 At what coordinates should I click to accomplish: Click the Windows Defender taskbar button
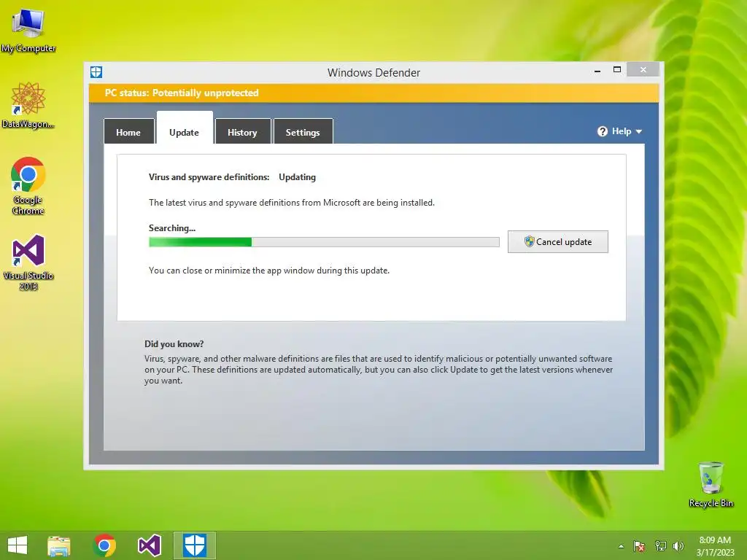[194, 545]
